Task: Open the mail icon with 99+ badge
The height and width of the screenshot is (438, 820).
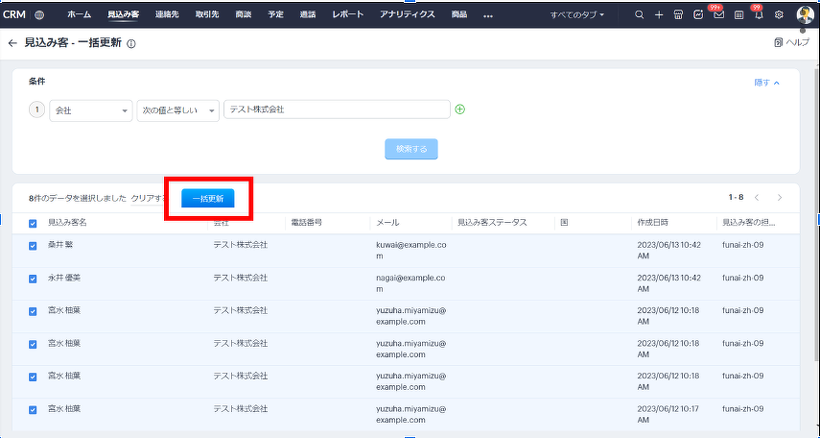Action: coord(718,15)
